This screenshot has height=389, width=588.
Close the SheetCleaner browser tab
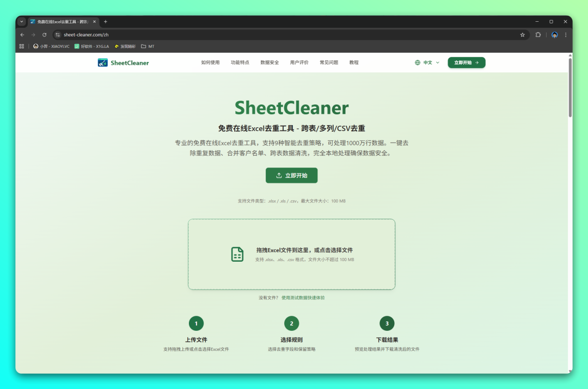[x=95, y=22]
